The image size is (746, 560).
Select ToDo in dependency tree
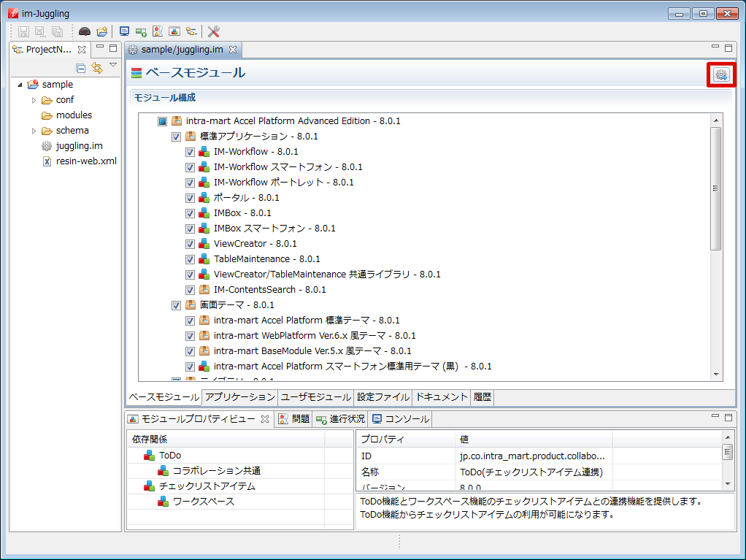[x=170, y=456]
